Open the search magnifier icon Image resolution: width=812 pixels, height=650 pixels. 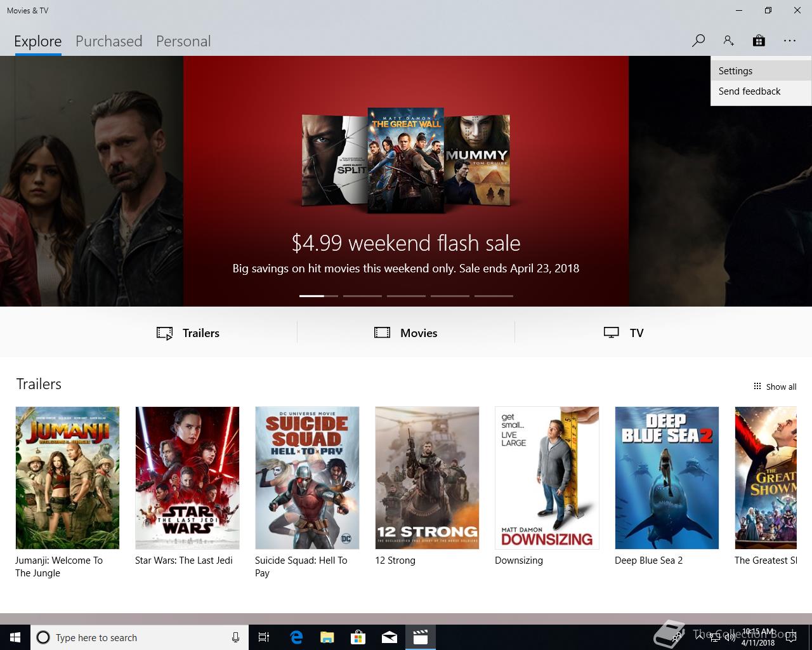click(698, 41)
